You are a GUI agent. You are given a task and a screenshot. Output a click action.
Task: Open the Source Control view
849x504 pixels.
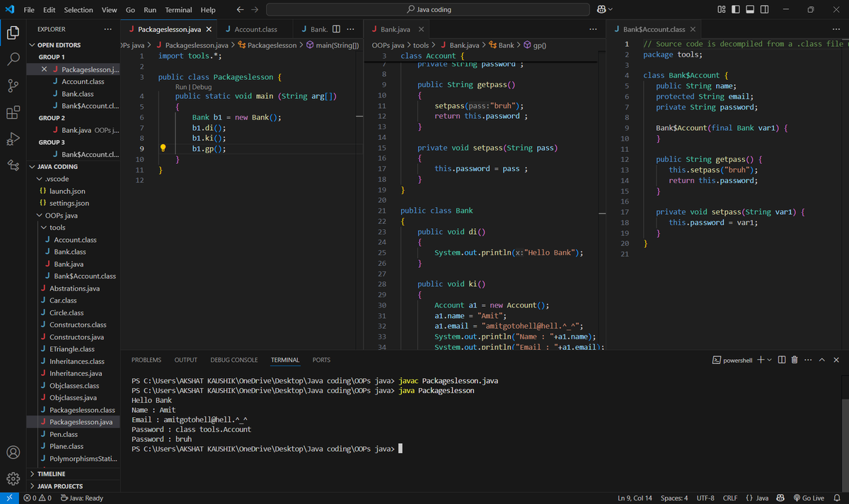click(13, 86)
